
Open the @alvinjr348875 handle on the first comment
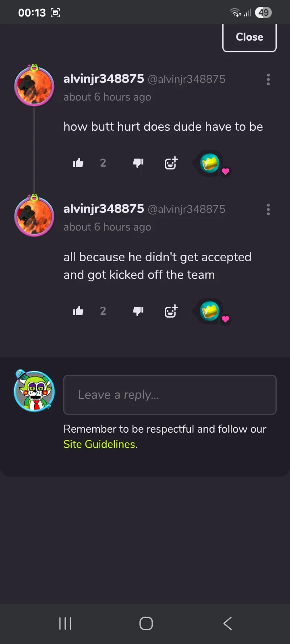point(186,79)
